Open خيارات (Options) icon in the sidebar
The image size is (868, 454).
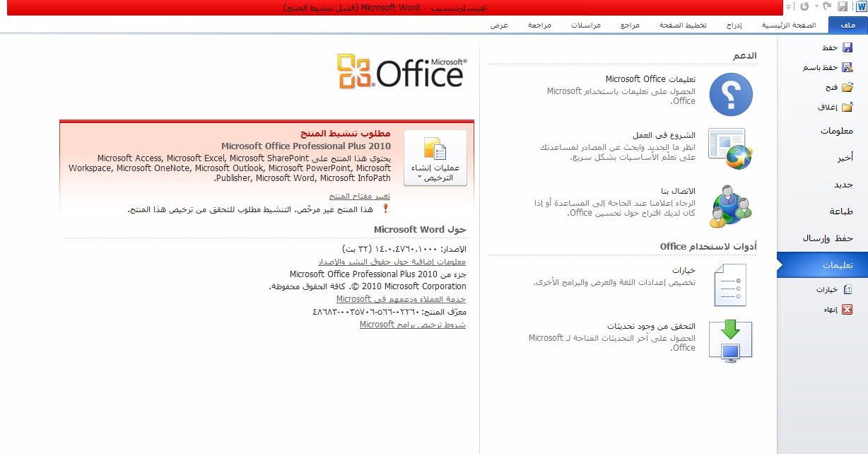pos(848,289)
